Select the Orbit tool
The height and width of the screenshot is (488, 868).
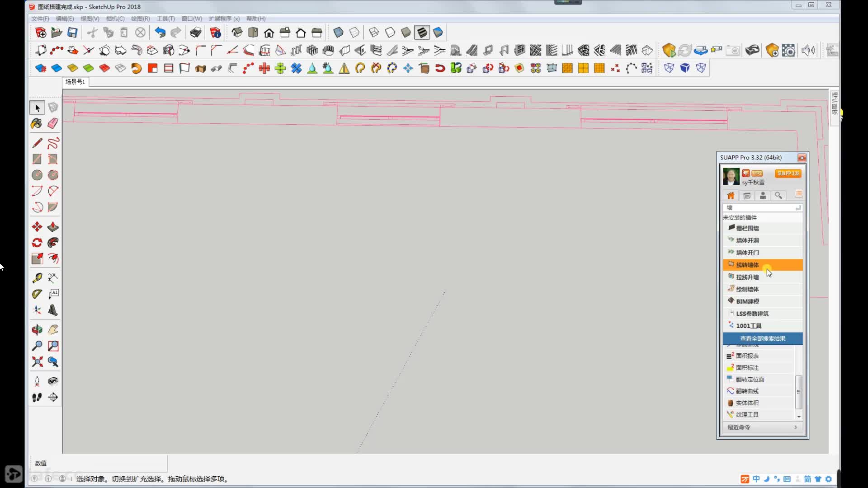(37, 330)
